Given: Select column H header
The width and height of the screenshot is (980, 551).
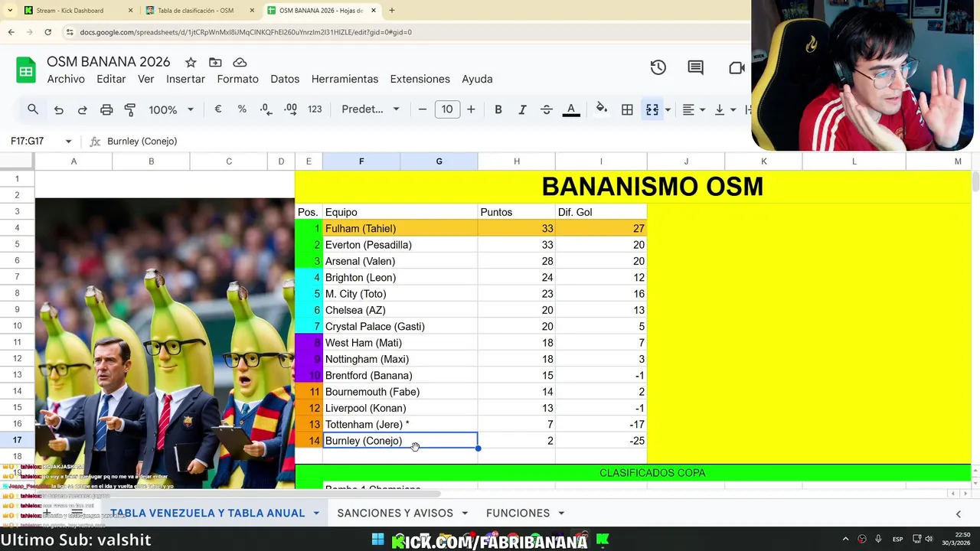Looking at the screenshot, I should click(x=517, y=161).
